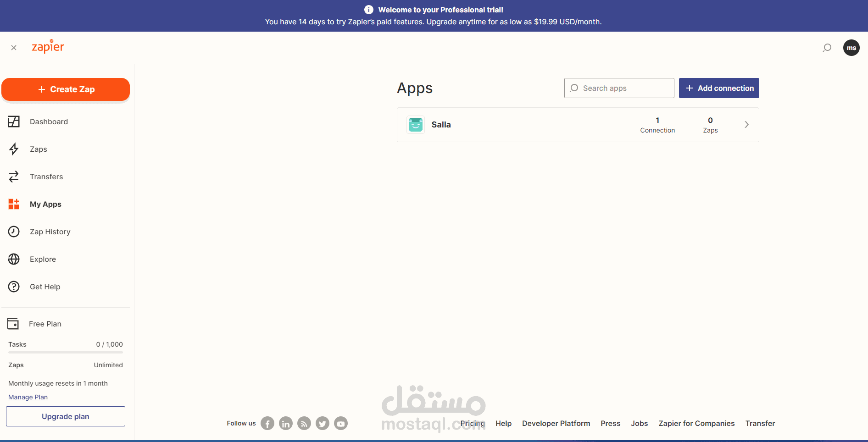Open the search magnifier icon in header
Viewport: 868px width, 442px height.
(x=827, y=48)
